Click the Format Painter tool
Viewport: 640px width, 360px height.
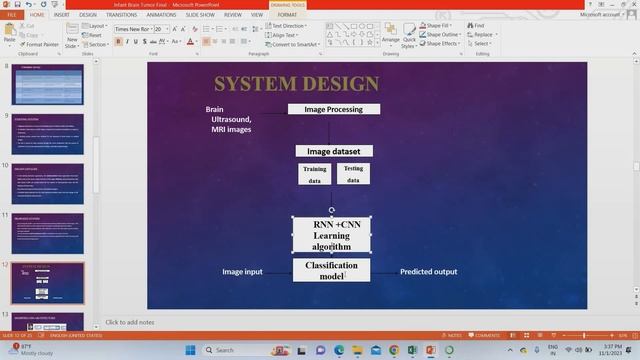[39, 44]
